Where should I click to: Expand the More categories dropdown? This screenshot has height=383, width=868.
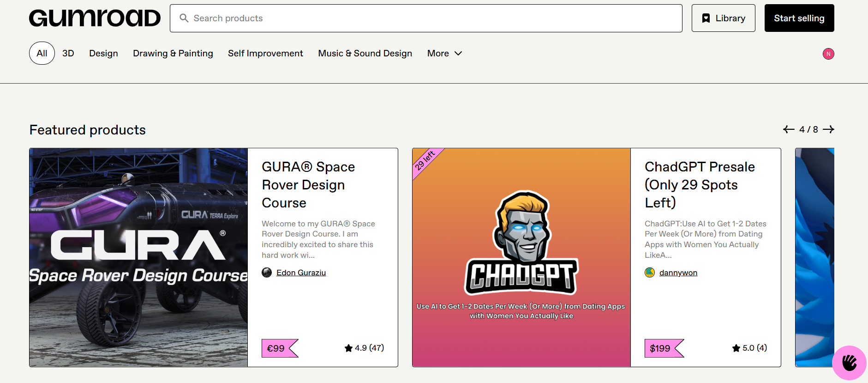(x=444, y=54)
